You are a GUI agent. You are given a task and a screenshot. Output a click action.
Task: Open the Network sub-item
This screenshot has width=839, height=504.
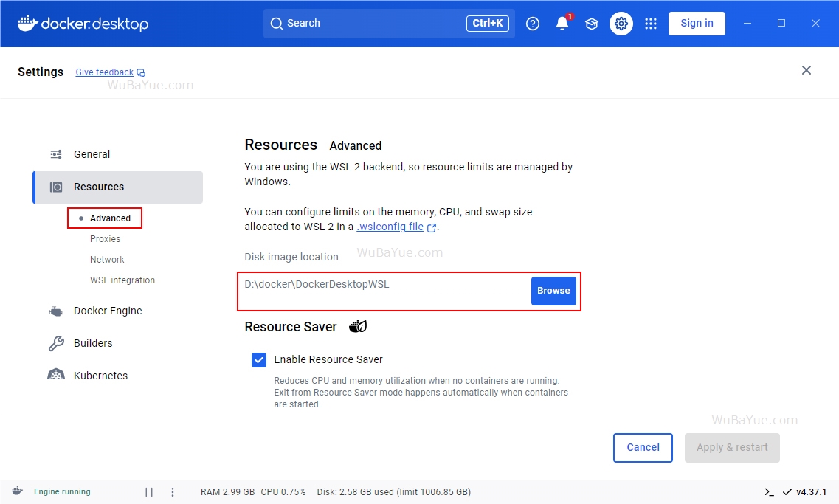click(x=107, y=260)
